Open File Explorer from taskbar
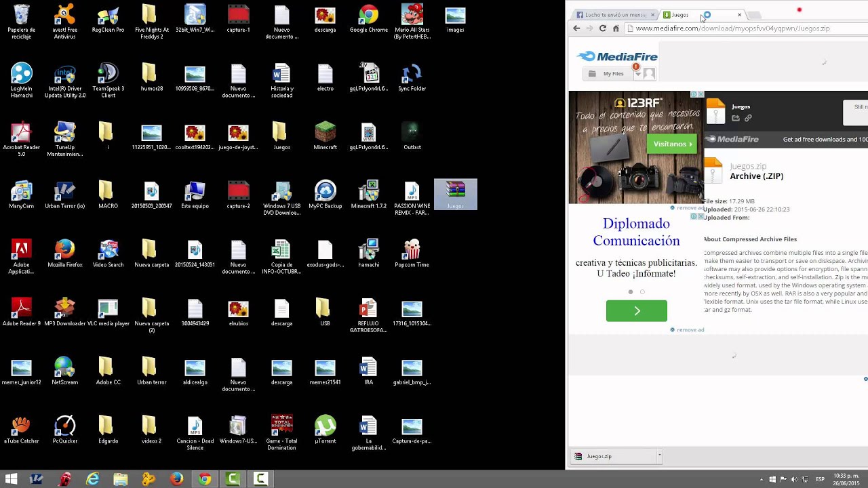This screenshot has height=488, width=868. (121, 479)
